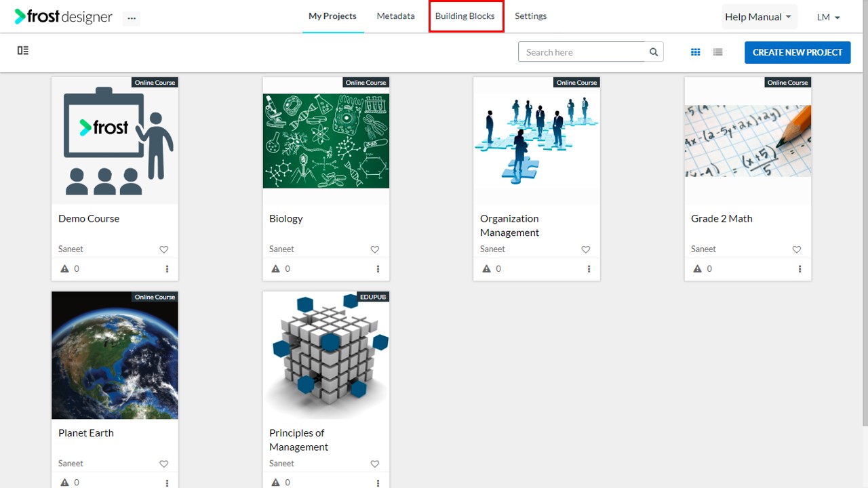The height and width of the screenshot is (488, 868).
Task: Click the Planet Earth title
Action: [86, 432]
